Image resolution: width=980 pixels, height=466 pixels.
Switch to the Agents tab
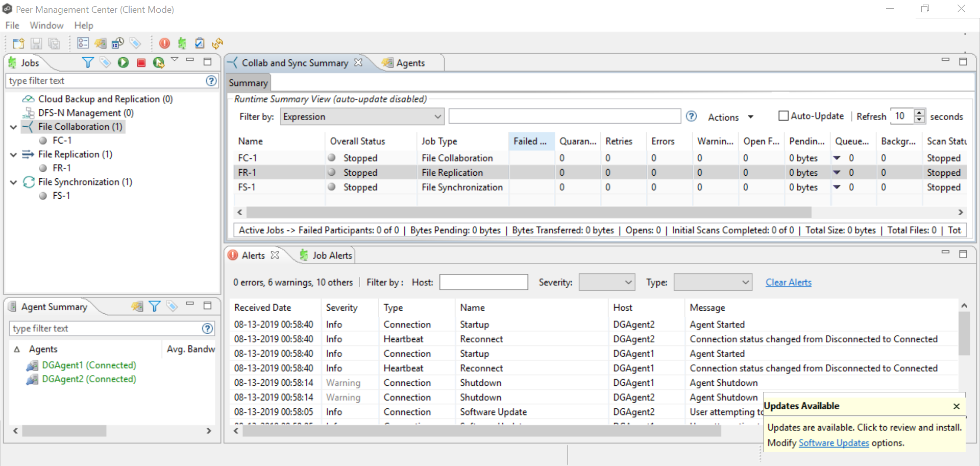click(x=410, y=63)
